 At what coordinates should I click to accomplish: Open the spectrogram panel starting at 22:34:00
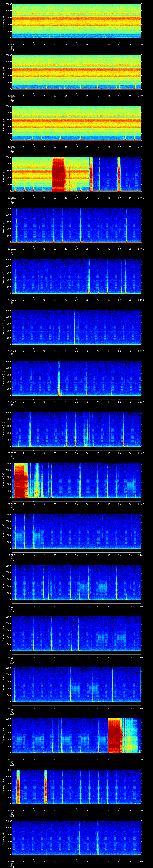76,633
